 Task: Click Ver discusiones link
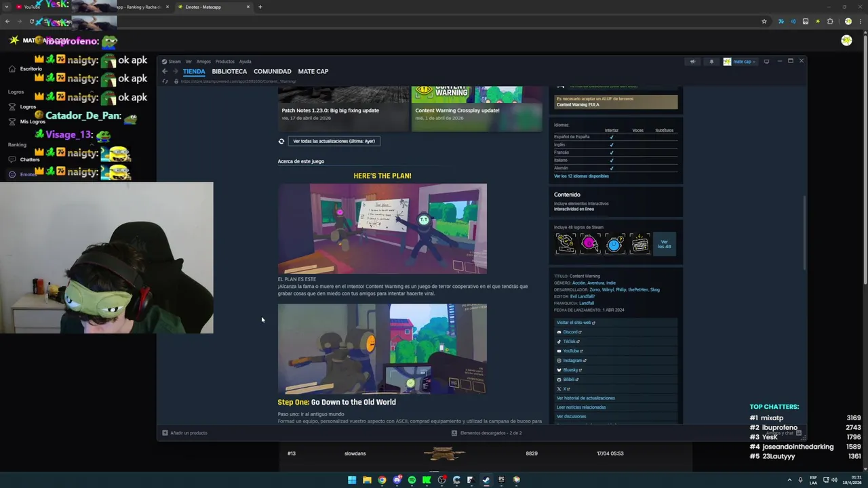(x=571, y=416)
